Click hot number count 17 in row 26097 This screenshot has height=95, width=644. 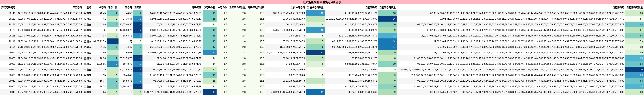[209, 53]
